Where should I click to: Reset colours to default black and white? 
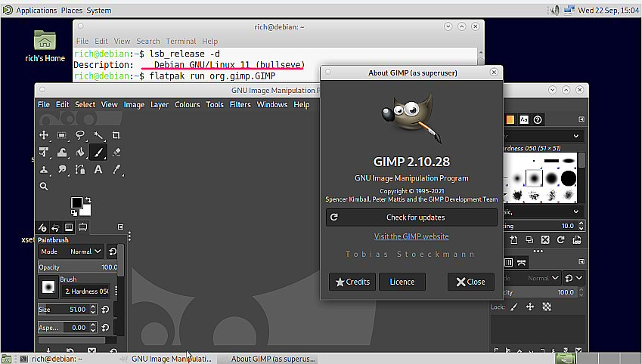(74, 213)
